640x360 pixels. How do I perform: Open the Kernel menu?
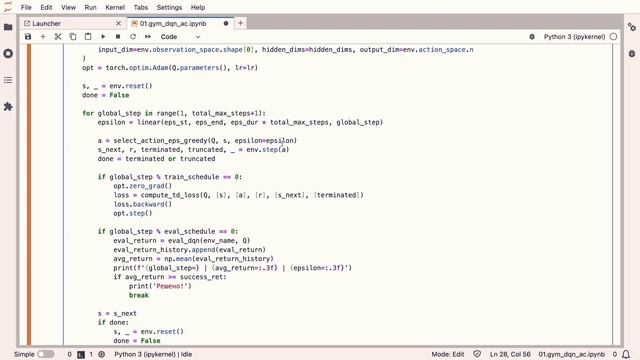(115, 7)
